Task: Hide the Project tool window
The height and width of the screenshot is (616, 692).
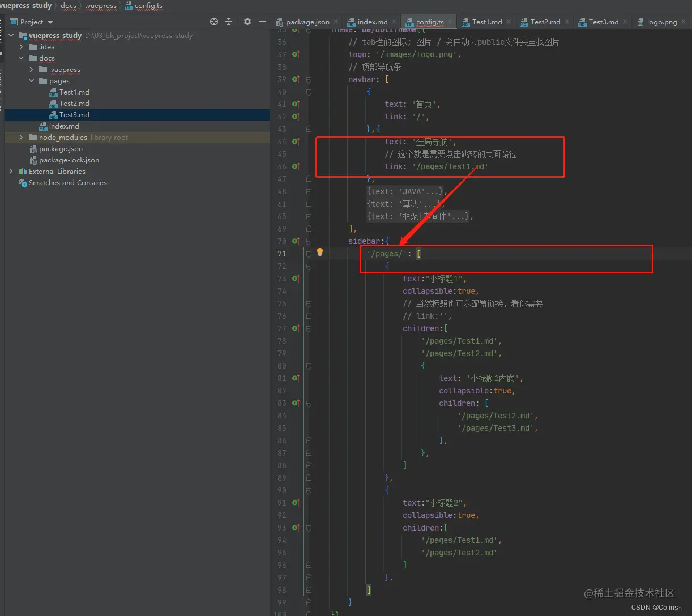Action: (262, 22)
